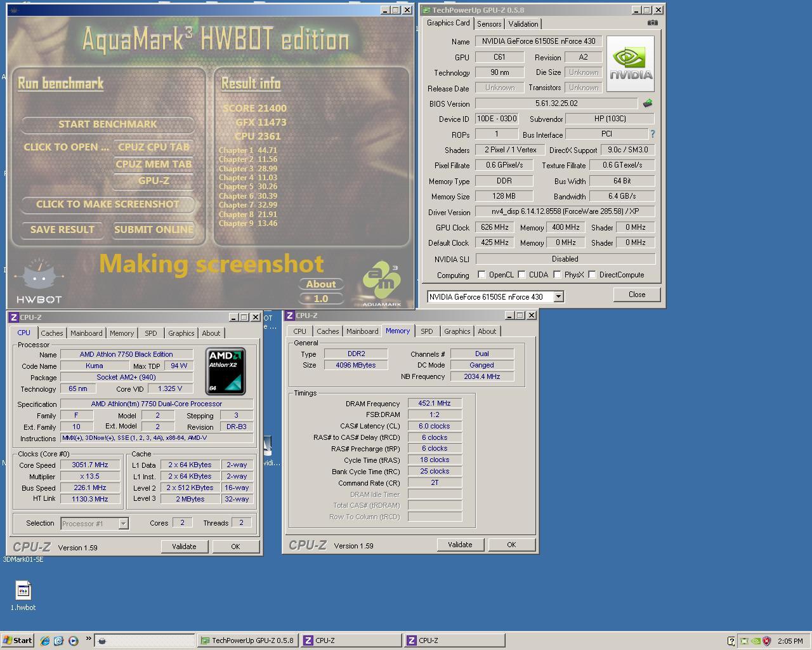Click title bar Z icon of CPU-Z CPU window
Viewport: 812px width, 650px height.
coord(13,317)
